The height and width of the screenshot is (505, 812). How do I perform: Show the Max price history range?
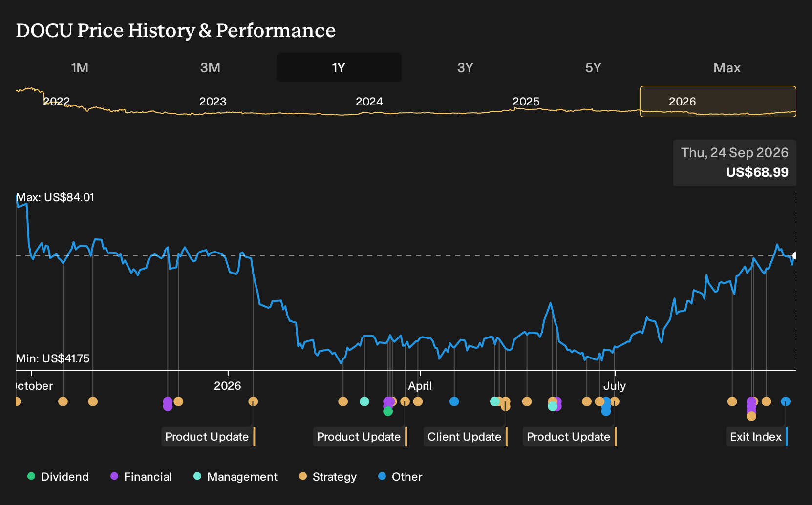coord(727,68)
